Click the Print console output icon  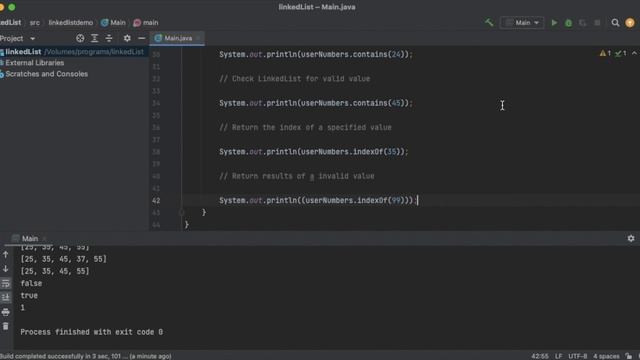(6, 312)
